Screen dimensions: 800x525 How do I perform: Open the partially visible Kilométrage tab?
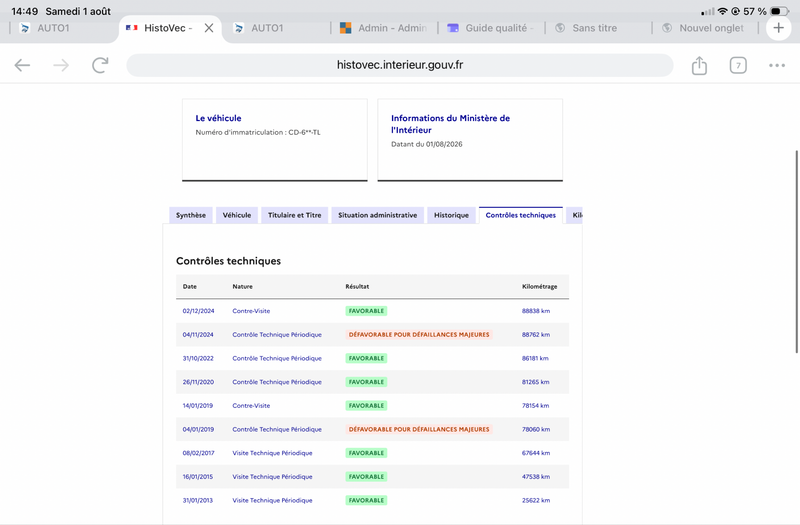pos(576,215)
